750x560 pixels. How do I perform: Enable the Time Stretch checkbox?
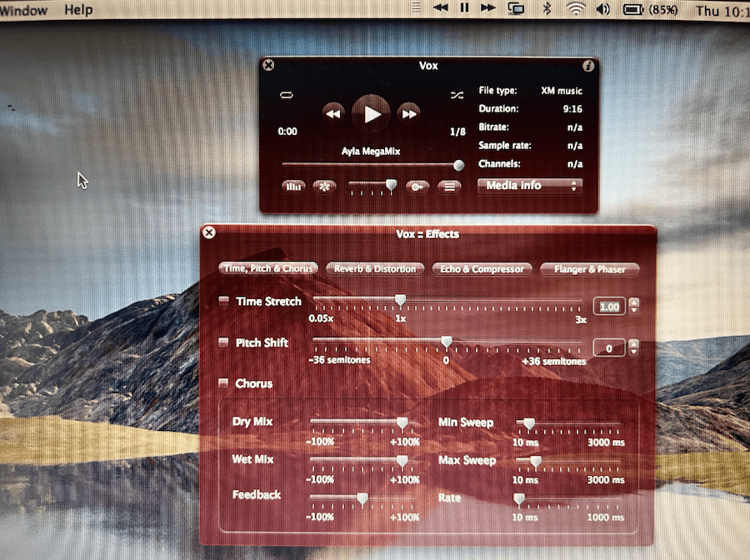[223, 301]
